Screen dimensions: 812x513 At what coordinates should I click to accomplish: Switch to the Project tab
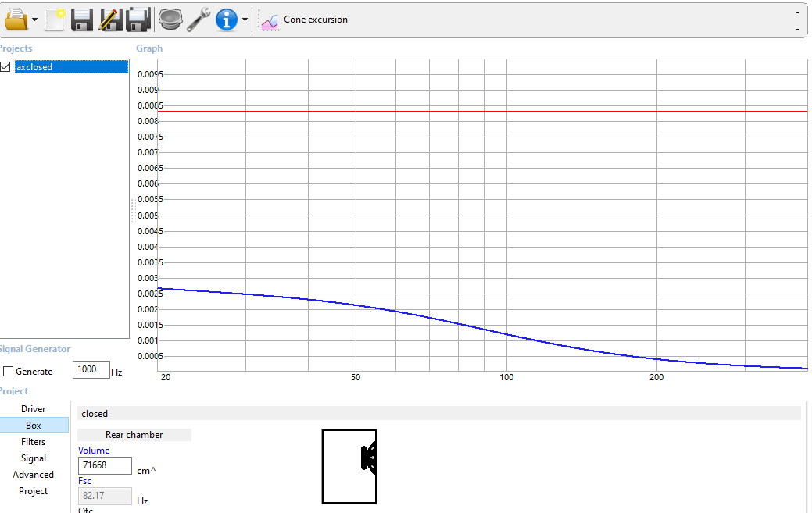click(34, 491)
